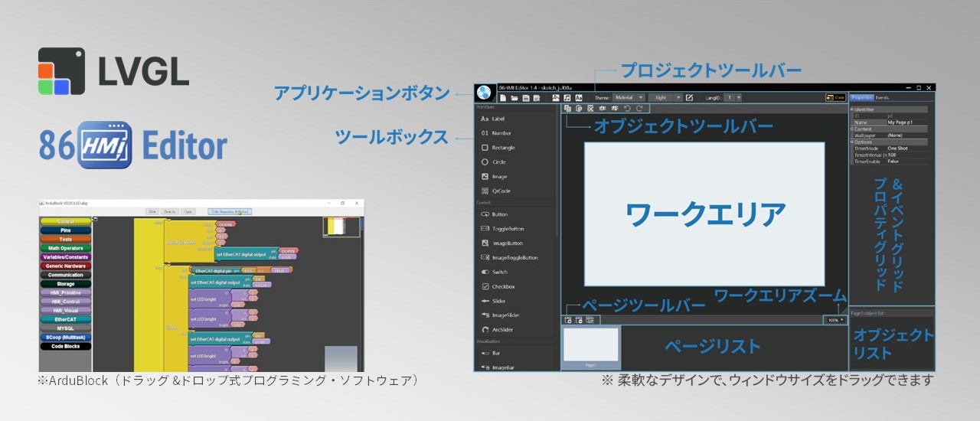Screen dimensions: 980x421
Task: Open the Theme Material dropdown
Action: (629, 98)
